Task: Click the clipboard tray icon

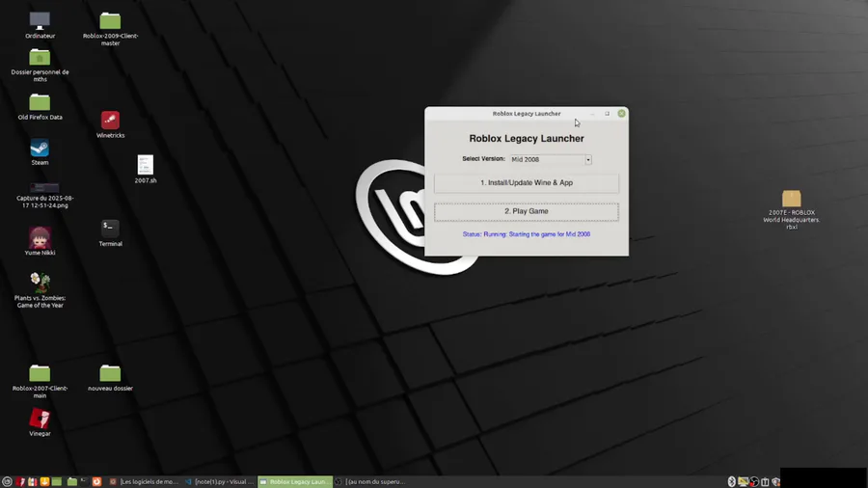Action: [765, 482]
